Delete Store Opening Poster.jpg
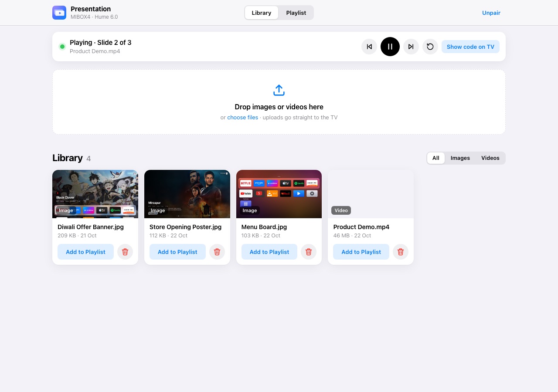 tap(217, 252)
